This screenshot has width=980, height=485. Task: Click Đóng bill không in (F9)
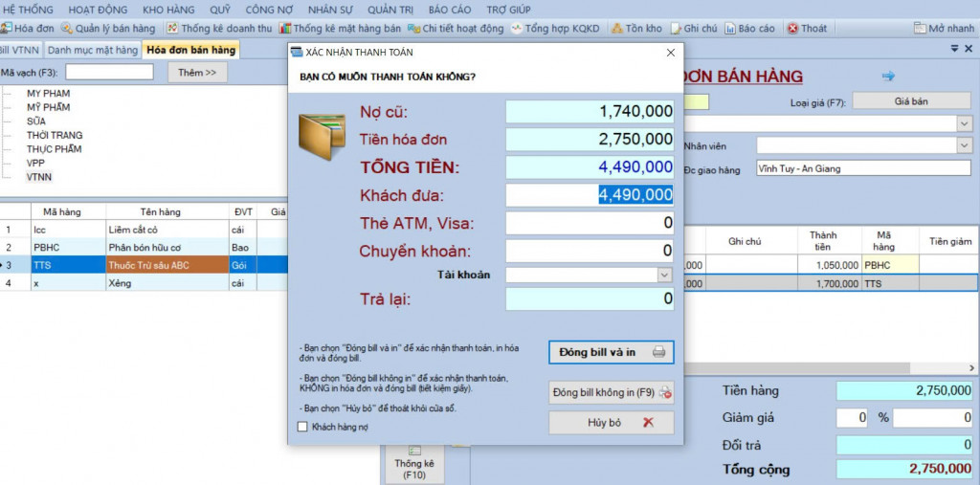(611, 392)
